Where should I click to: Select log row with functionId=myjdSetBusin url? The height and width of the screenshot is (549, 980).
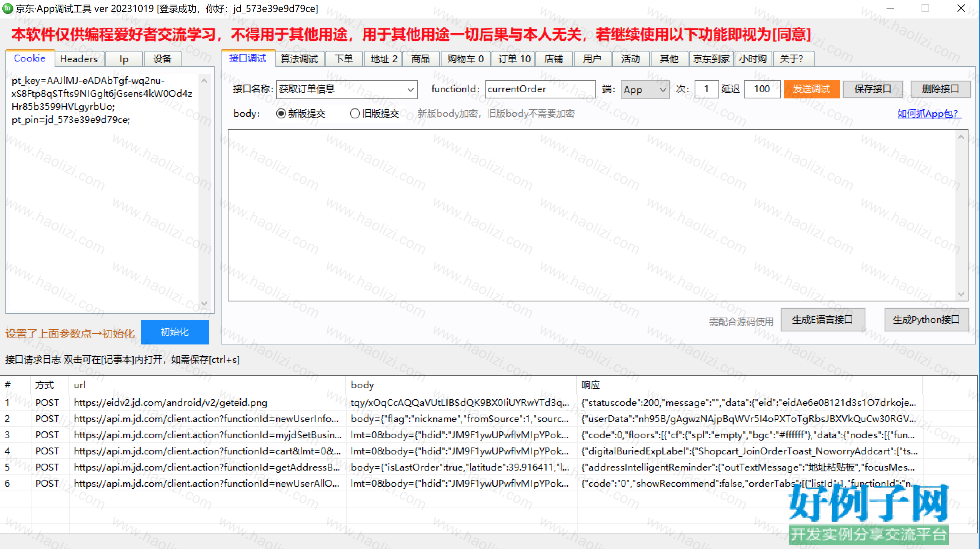click(x=462, y=435)
